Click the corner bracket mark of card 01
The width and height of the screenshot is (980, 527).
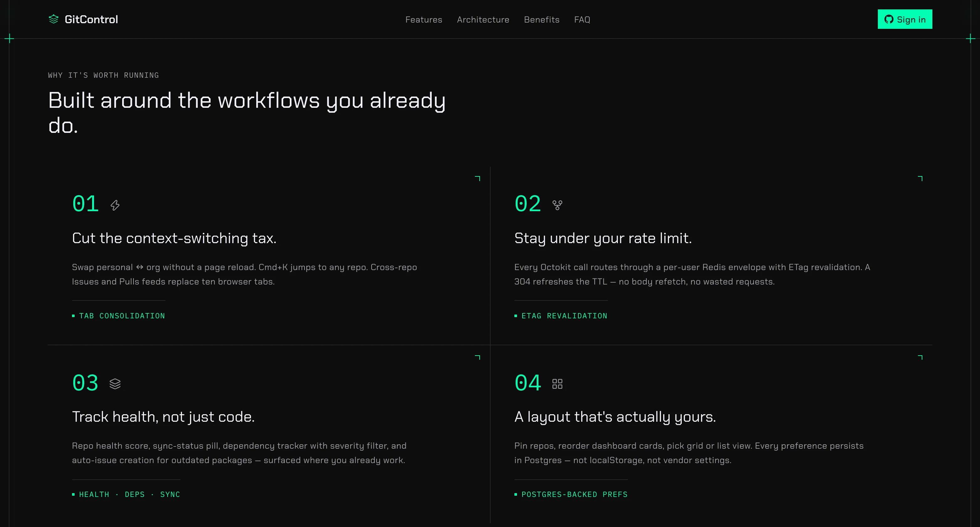[478, 179]
